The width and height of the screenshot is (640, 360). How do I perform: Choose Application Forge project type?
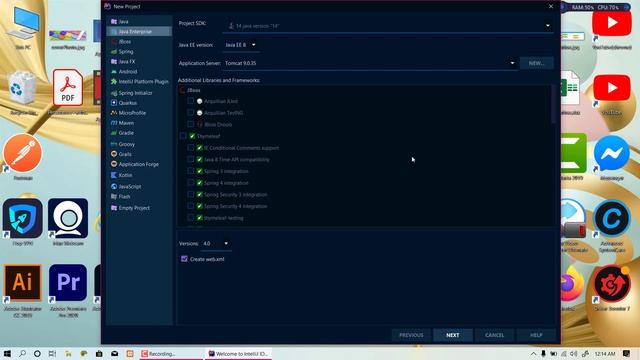click(139, 164)
